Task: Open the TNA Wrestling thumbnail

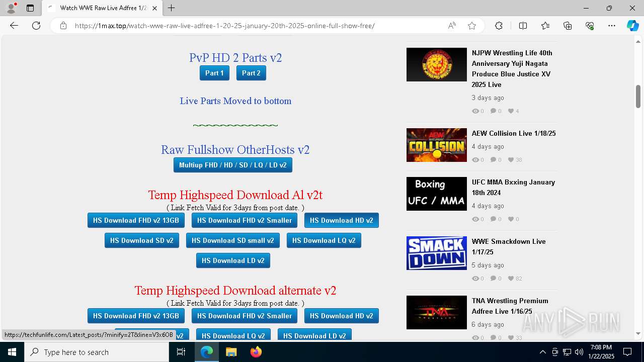Action: [x=437, y=312]
